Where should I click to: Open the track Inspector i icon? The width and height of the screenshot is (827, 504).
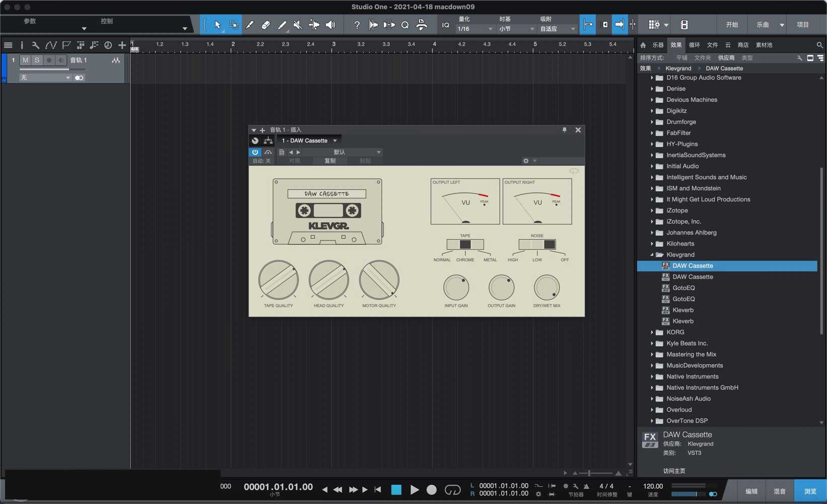pyautogui.click(x=22, y=45)
